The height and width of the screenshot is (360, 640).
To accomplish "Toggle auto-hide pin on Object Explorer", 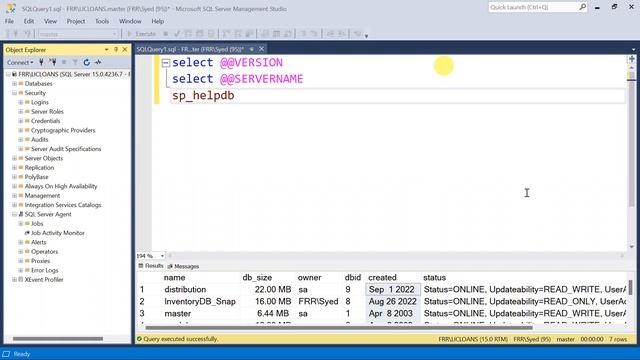I will tap(116, 49).
